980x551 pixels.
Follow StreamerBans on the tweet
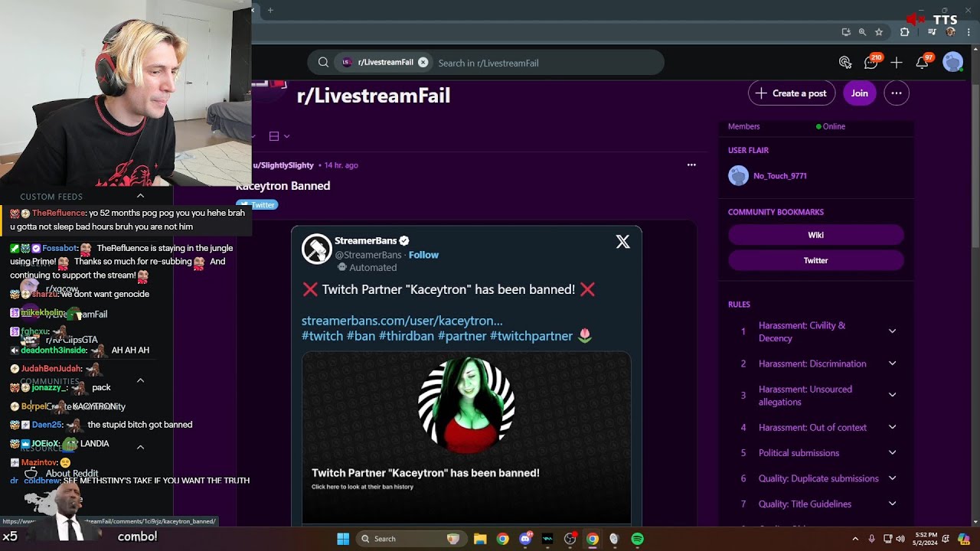(423, 255)
